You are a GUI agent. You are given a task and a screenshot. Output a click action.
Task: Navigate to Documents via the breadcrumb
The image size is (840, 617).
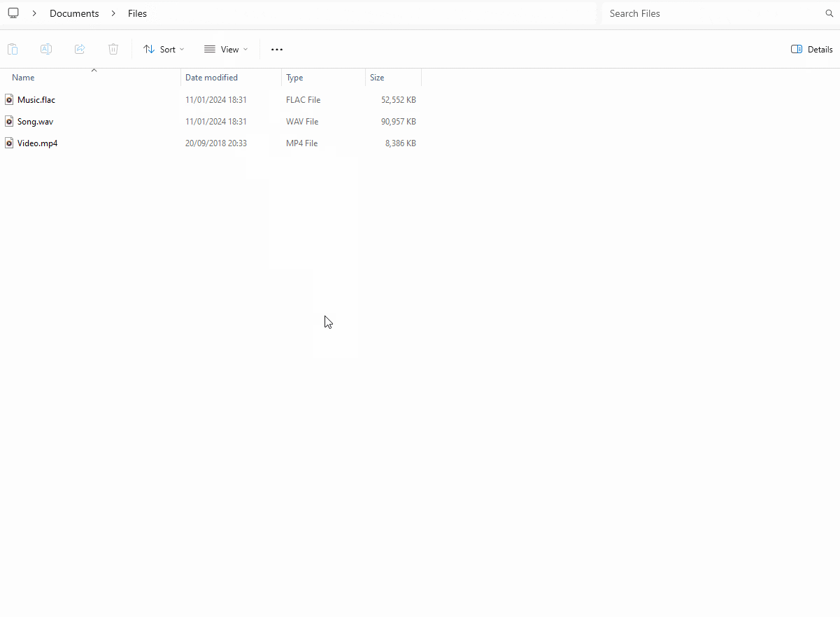[73, 13]
